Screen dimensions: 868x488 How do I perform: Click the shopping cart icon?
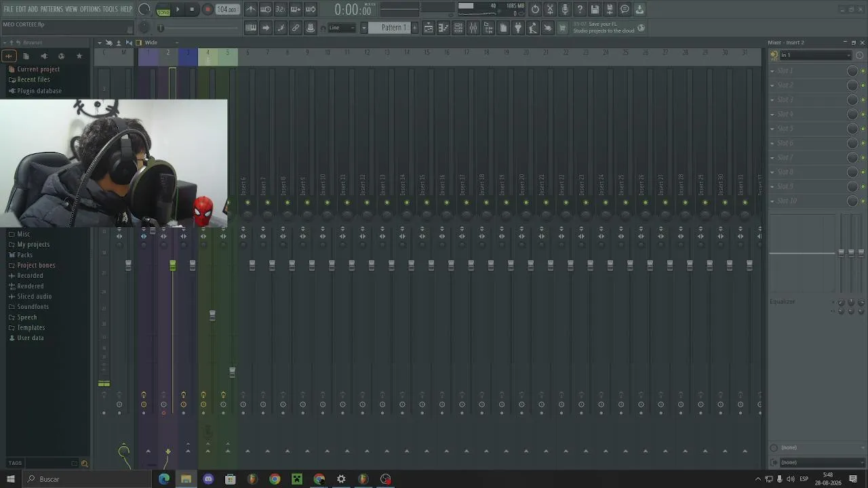click(563, 28)
